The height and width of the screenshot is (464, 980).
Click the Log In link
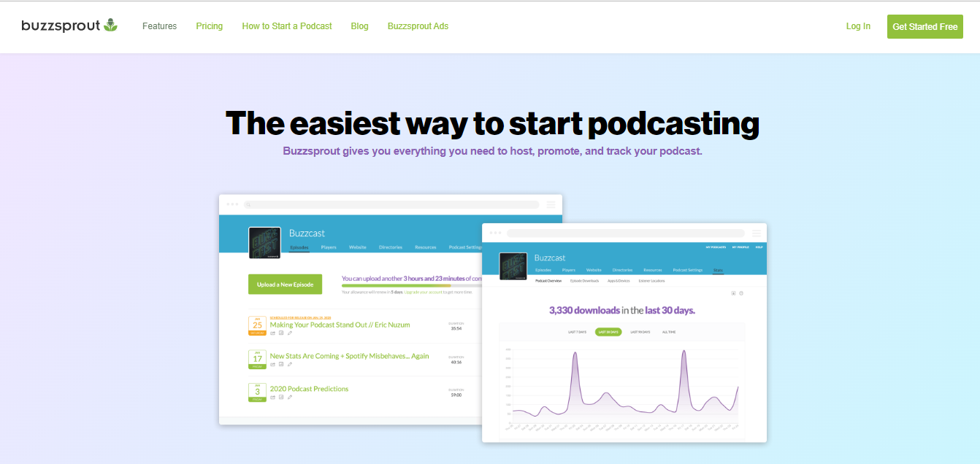tap(858, 26)
